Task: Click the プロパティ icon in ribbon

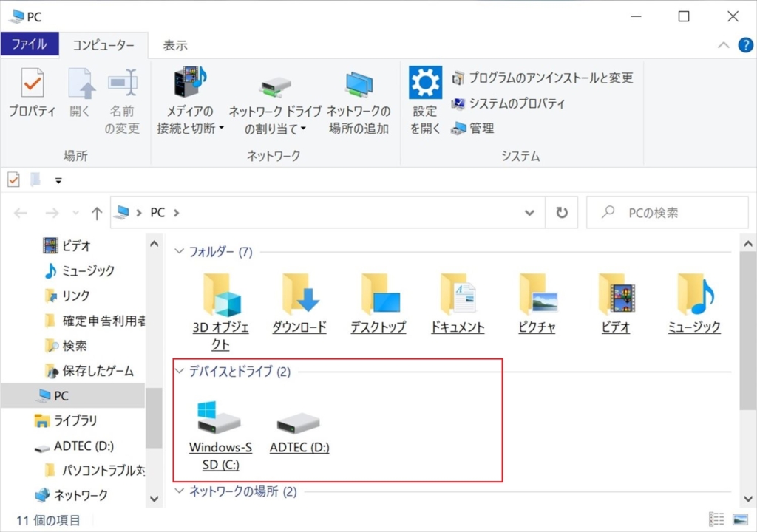Action: 32,83
